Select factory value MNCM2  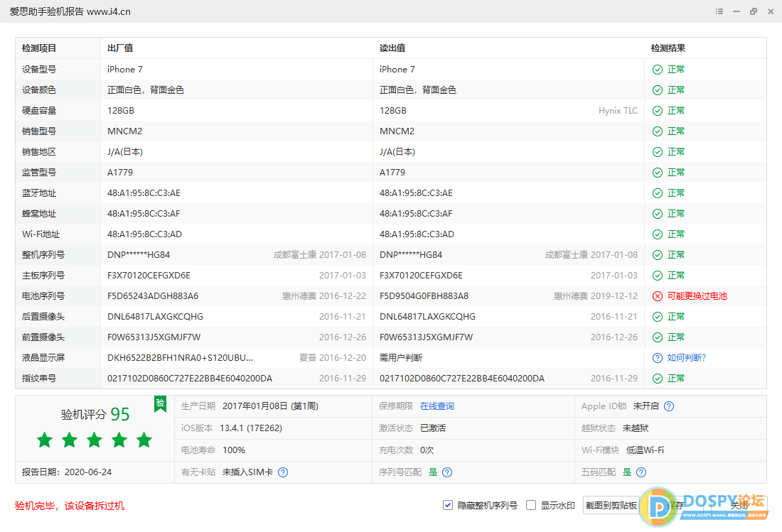coord(124,131)
